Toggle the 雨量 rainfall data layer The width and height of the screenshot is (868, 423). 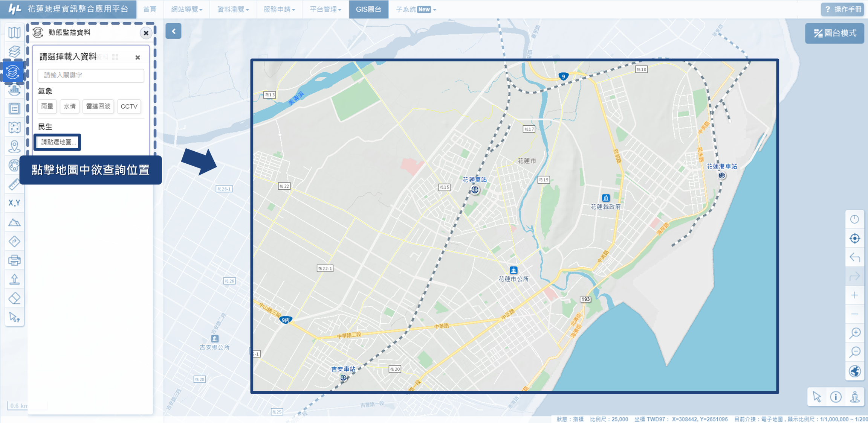coord(47,107)
